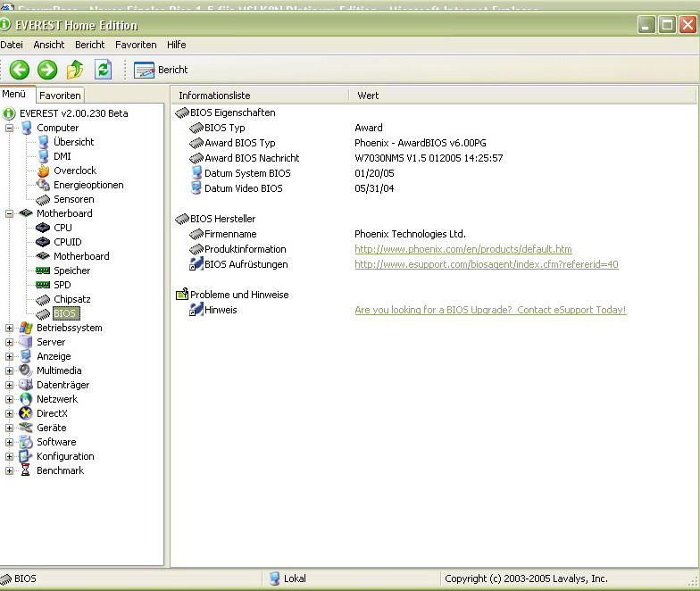Maximize the EVEREST Home Edition window
This screenshot has width=700, height=591.
667,25
